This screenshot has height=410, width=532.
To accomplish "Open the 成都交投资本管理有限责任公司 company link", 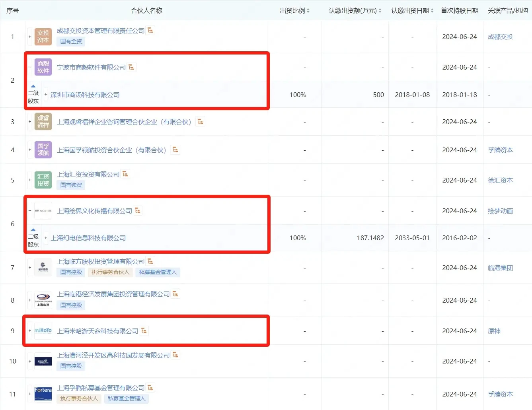I will [x=101, y=31].
